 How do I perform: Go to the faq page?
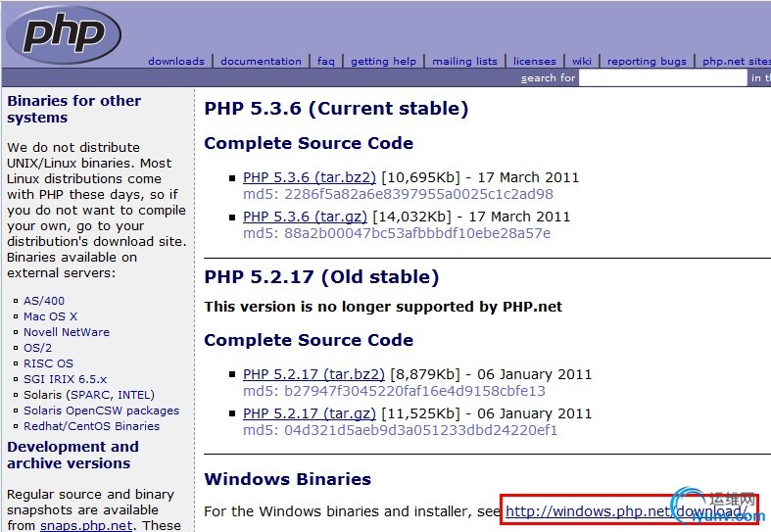pos(326,62)
